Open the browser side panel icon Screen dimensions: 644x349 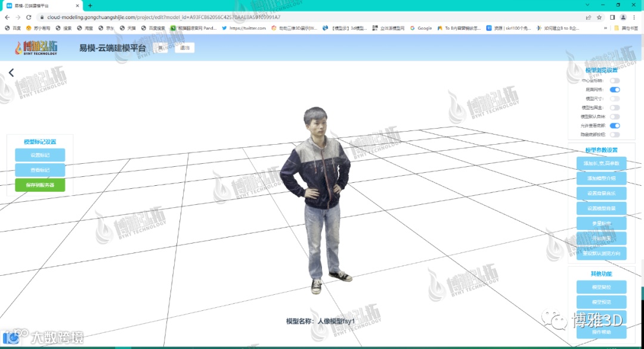(x=612, y=17)
